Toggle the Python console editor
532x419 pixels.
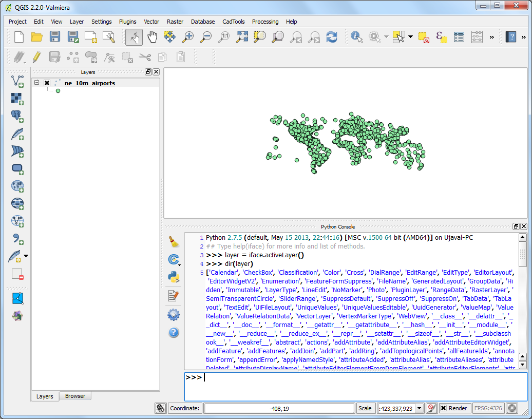[x=174, y=296]
